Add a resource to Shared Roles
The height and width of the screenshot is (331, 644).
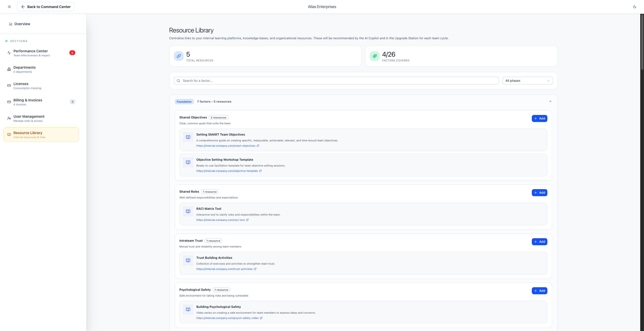539,193
